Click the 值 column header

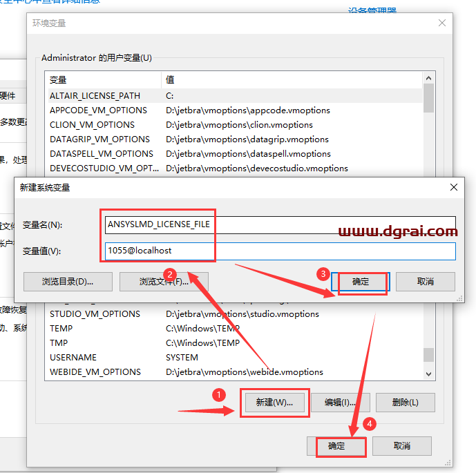292,80
